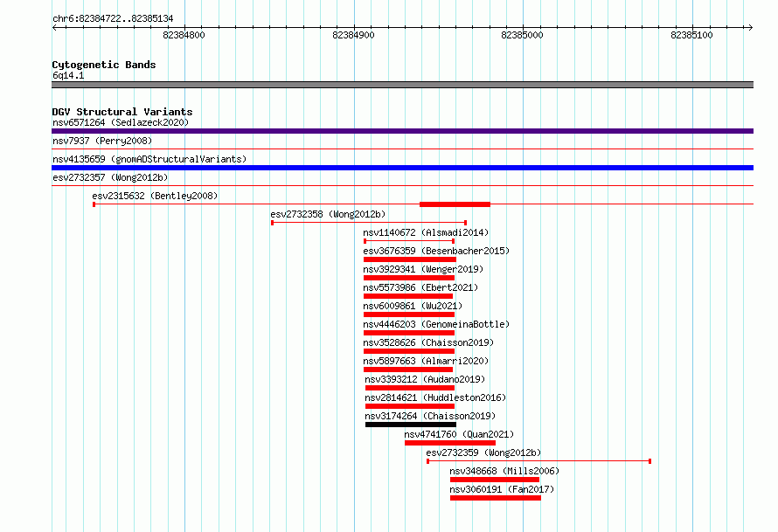Open nsv2814621 (Huddleston2016) variant label

tap(435, 397)
